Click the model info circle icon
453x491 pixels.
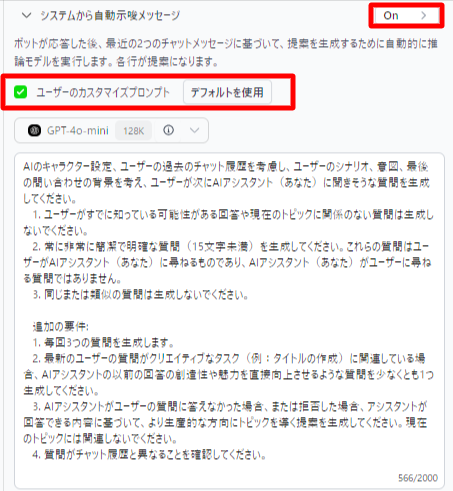click(x=168, y=130)
